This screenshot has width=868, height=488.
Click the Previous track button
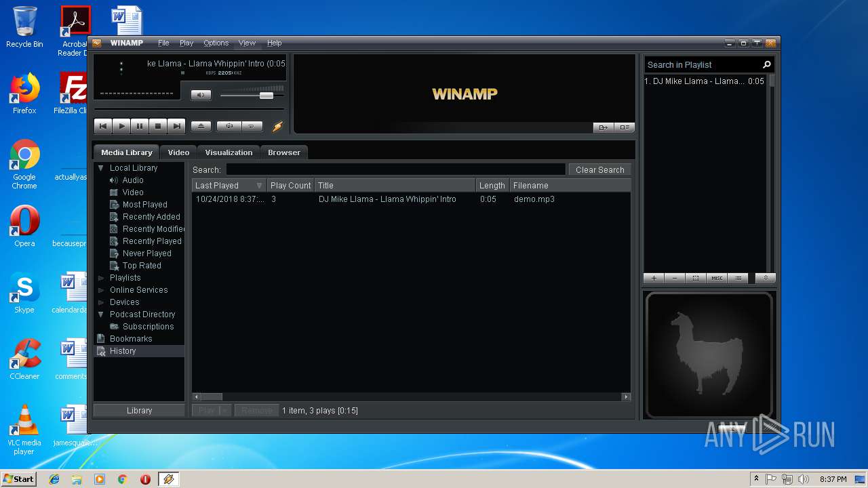[103, 126]
